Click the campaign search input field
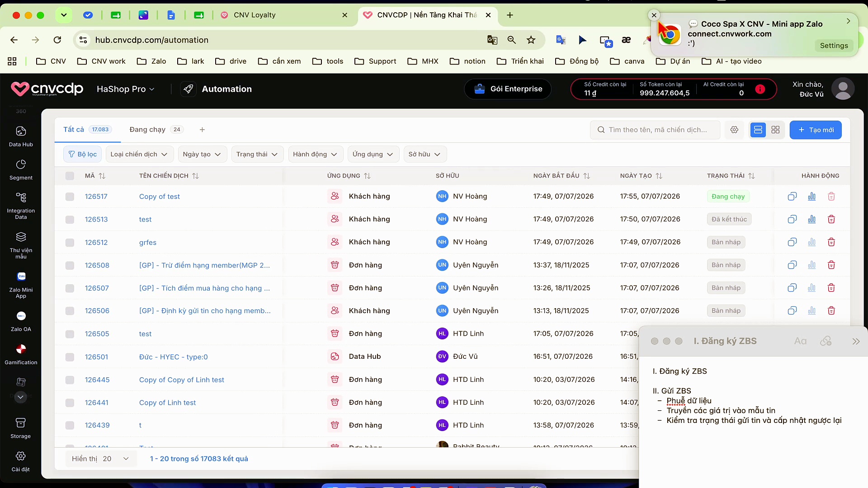 pyautogui.click(x=655, y=130)
